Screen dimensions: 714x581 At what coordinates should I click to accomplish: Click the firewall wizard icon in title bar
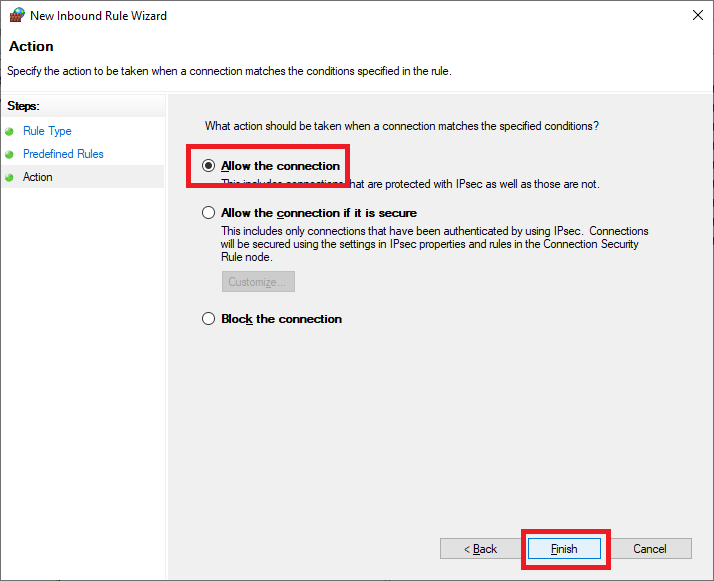pos(16,16)
